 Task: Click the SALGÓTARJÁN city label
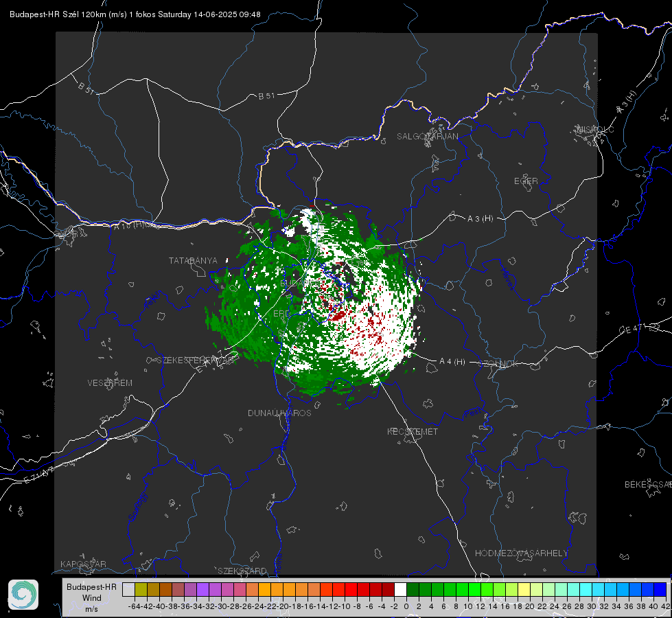427,137
